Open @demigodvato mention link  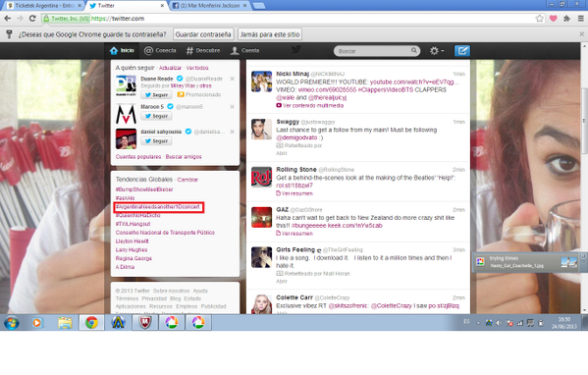click(296, 137)
